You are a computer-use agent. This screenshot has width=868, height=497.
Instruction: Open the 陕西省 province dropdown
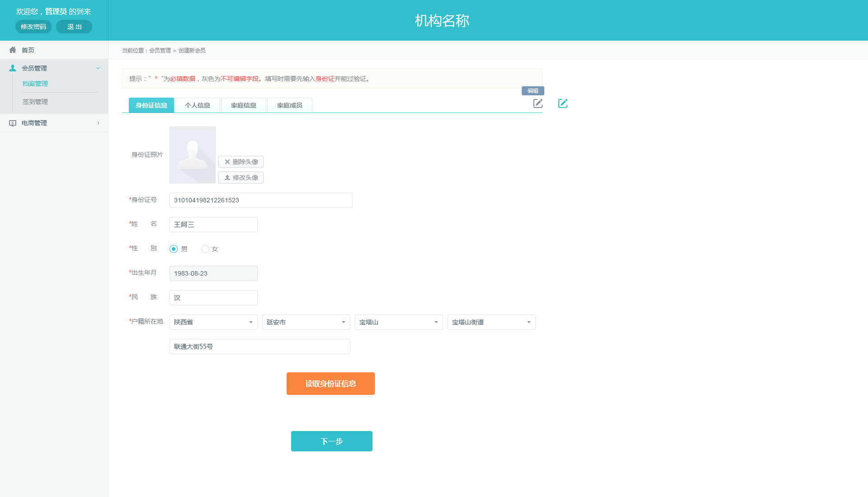(x=213, y=322)
